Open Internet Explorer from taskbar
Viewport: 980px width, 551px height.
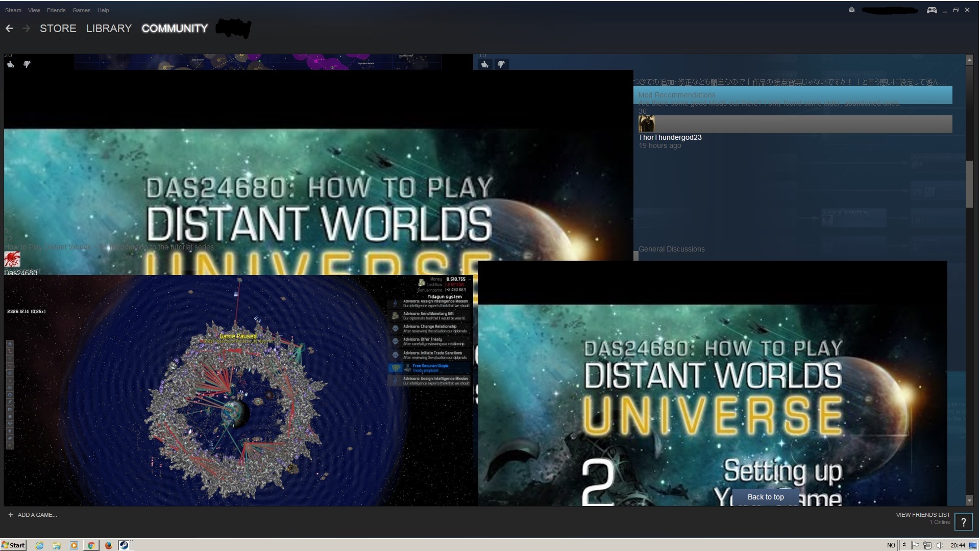[x=39, y=545]
